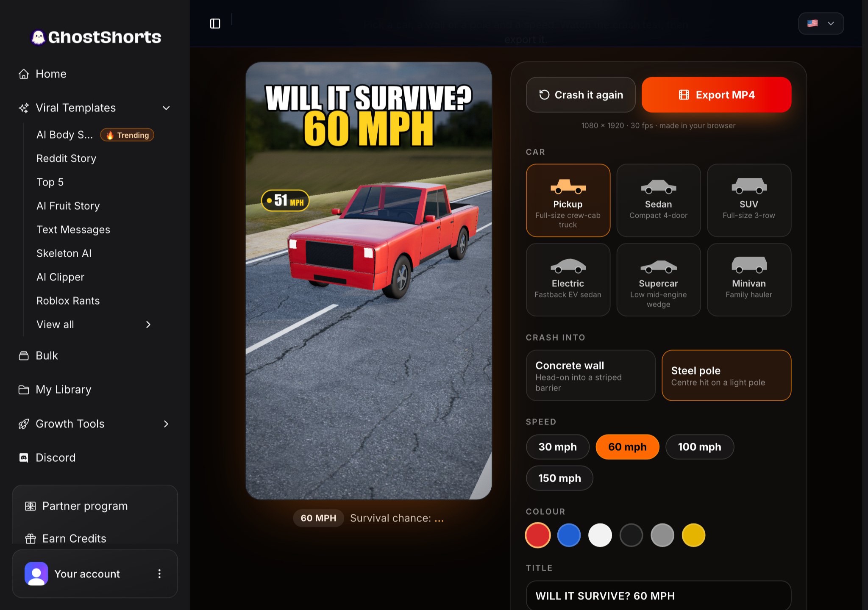Select the Electric fastback car card
The height and width of the screenshot is (610, 868).
point(568,280)
